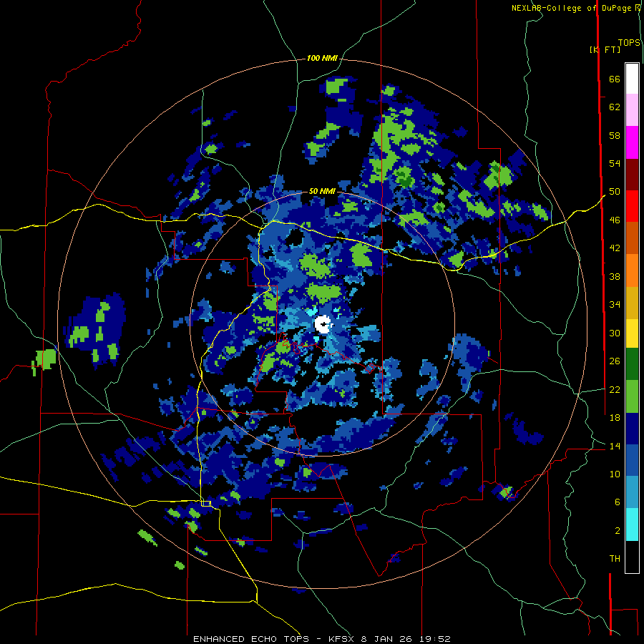Click the 14 legend value
Image resolution: width=644 pixels, height=644 pixels.
point(615,446)
